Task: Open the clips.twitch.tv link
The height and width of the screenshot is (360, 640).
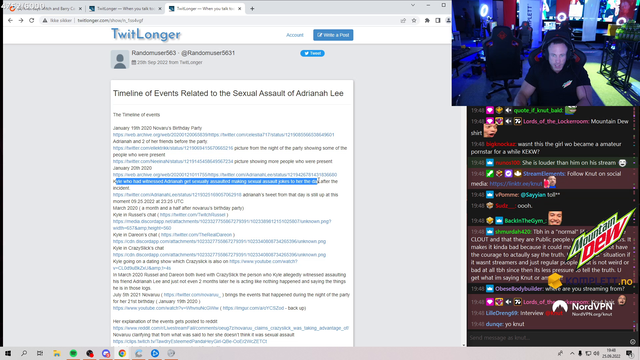Action: pos(190,341)
